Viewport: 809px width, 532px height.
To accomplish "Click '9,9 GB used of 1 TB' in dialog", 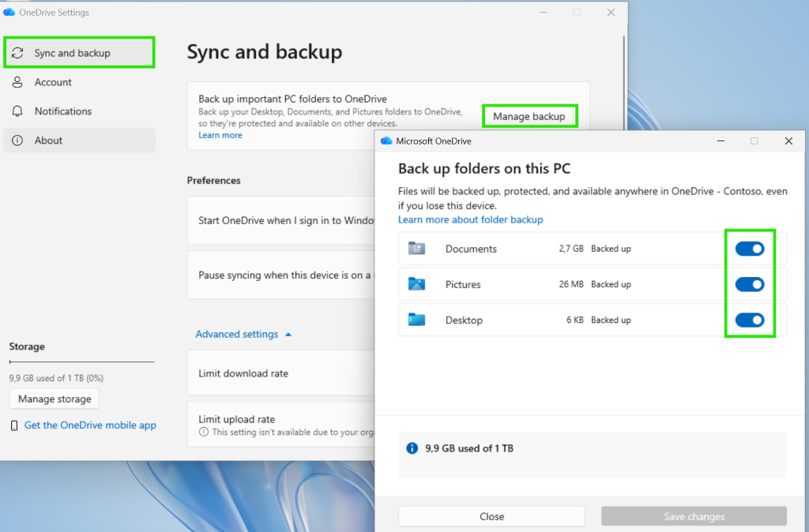I will 469,448.
